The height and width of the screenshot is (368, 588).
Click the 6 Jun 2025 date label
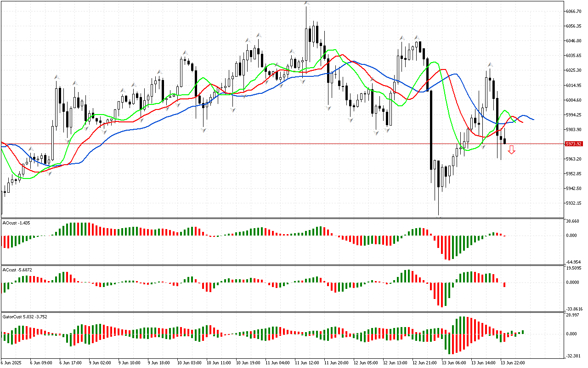[11, 363]
